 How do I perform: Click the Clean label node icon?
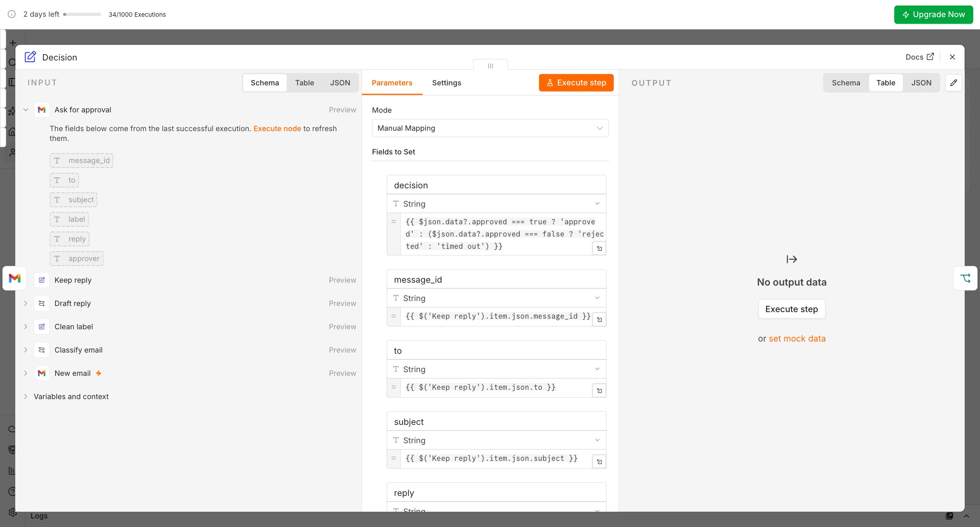click(42, 326)
